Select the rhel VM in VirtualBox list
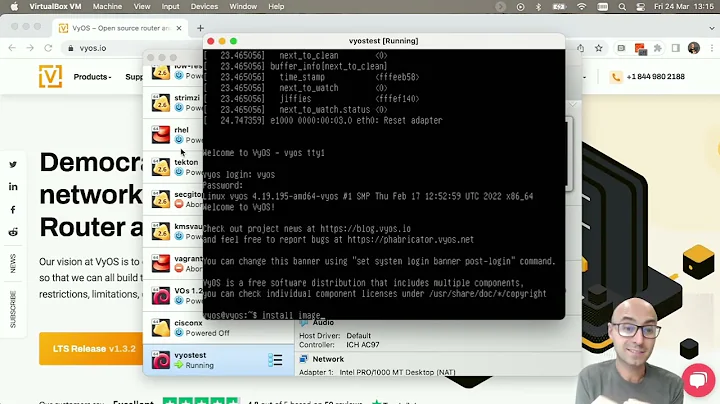720x404 pixels. (x=174, y=135)
